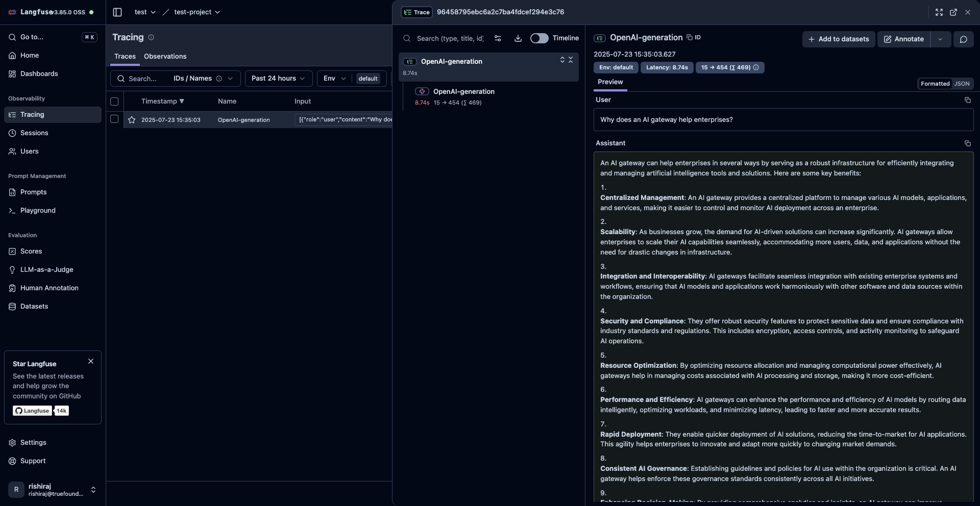980x506 pixels.
Task: Open the Home page in sidebar
Action: [53, 55]
